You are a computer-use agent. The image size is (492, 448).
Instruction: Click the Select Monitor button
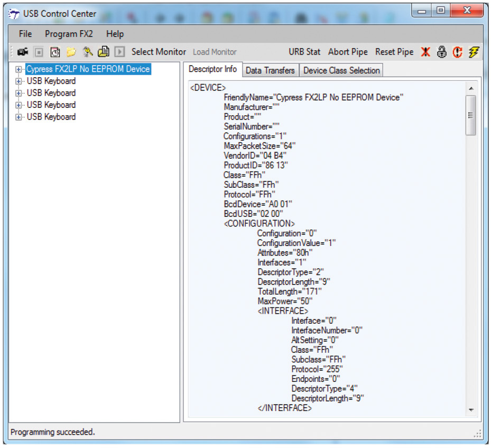coord(159,52)
